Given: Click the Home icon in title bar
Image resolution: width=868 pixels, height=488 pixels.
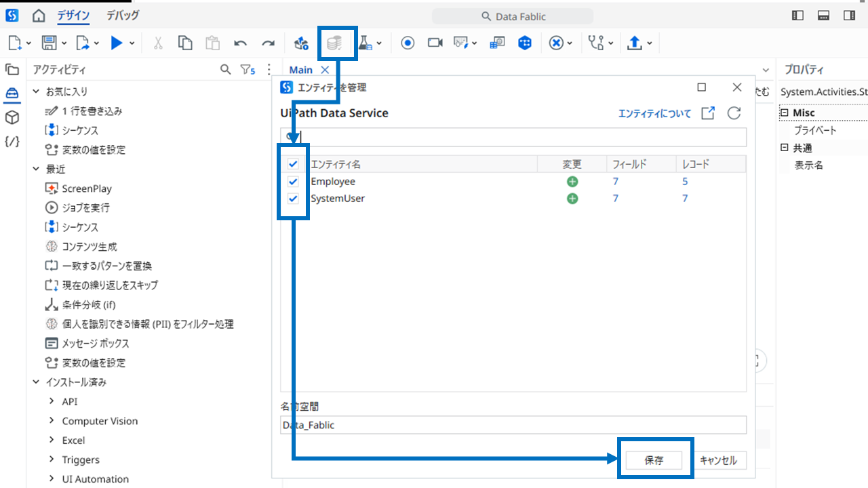Looking at the screenshot, I should 39,16.
